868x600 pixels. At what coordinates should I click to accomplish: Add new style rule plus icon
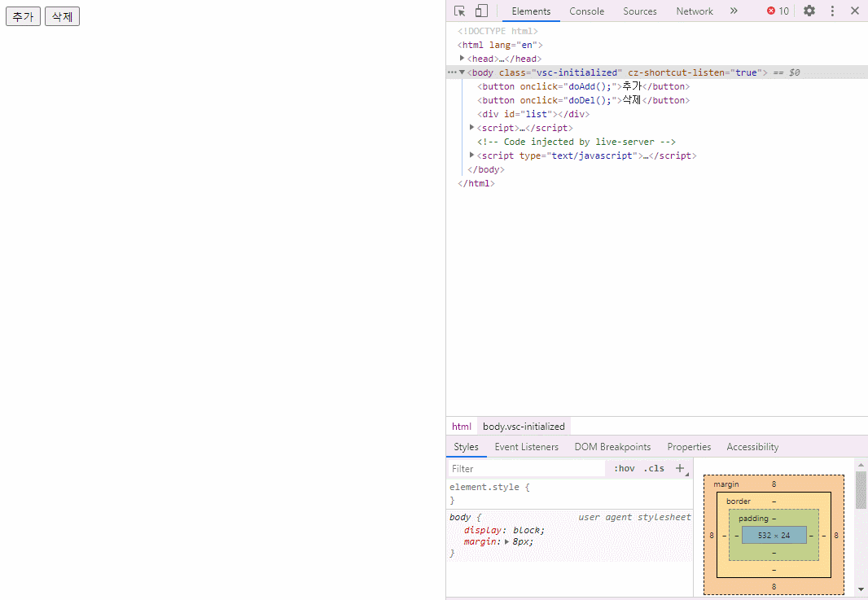pos(681,468)
